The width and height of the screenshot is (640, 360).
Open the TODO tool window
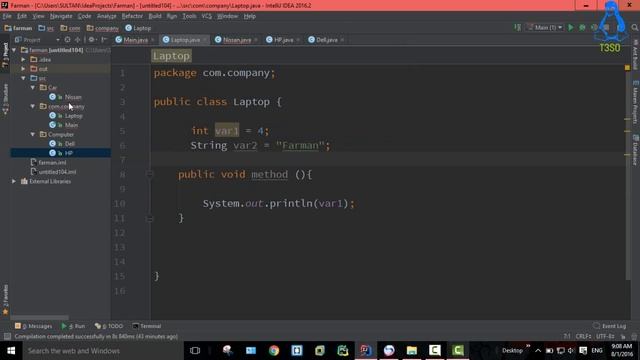click(109, 326)
